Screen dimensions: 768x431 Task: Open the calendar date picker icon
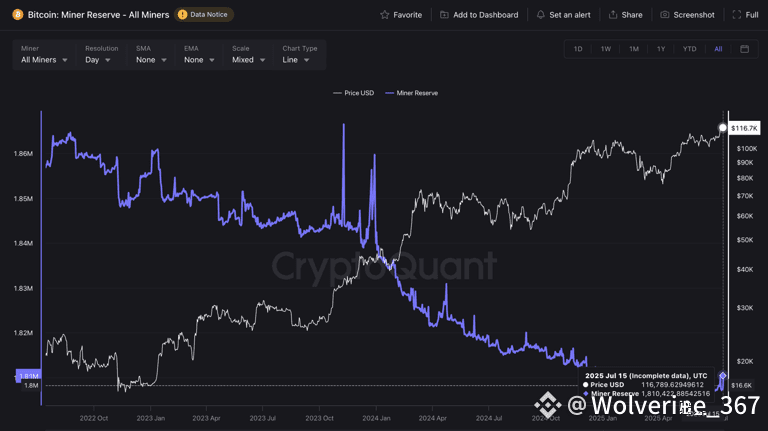[744, 49]
